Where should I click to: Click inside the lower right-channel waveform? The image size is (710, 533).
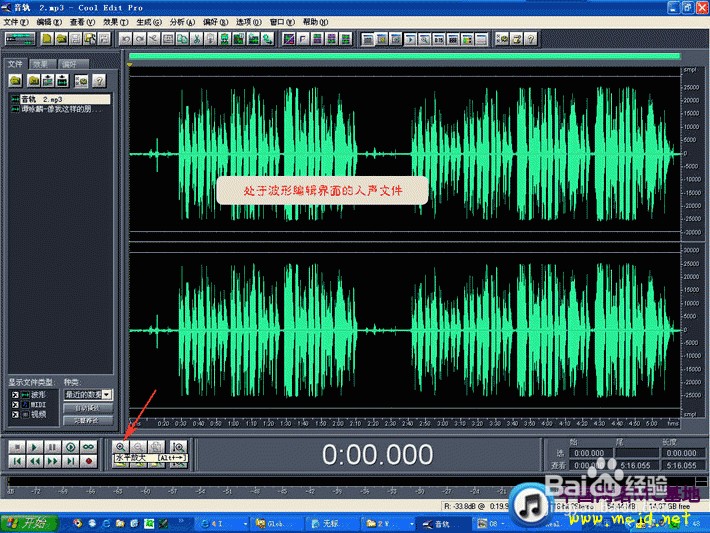pos(405,330)
